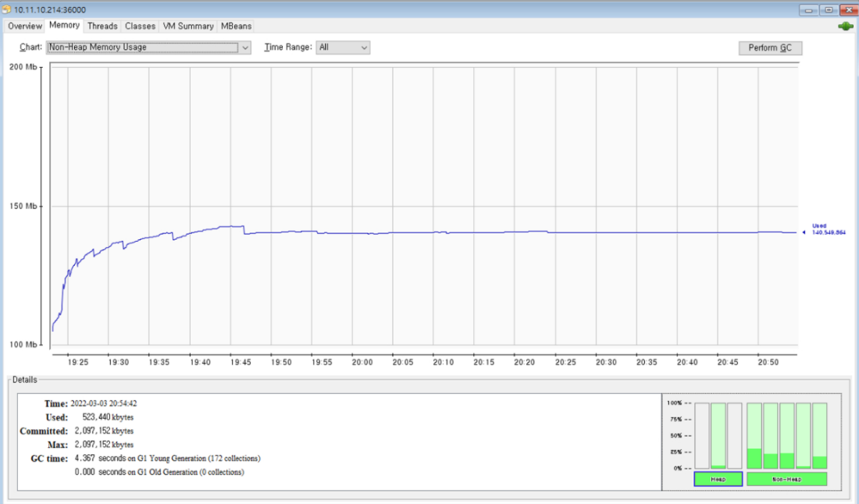Select the first Heap memory pool bar
Screen dimensions: 859x504
tap(702, 435)
